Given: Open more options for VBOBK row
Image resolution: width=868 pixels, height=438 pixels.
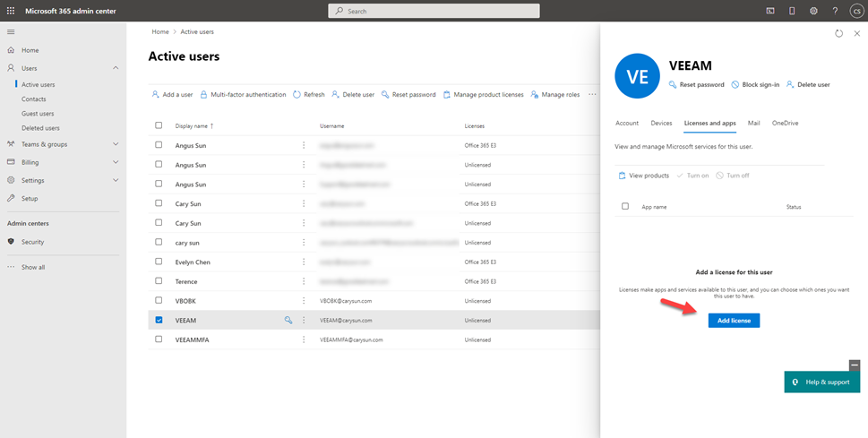Looking at the screenshot, I should click(x=304, y=301).
